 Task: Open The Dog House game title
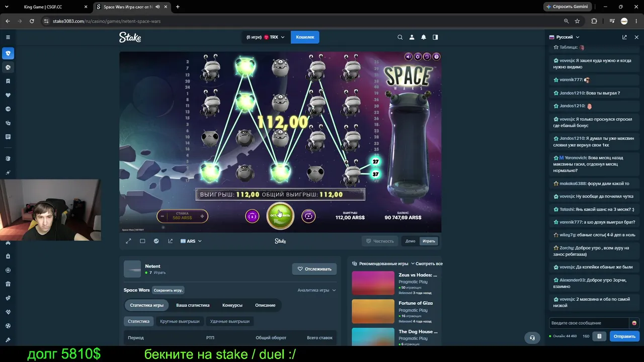point(418,332)
